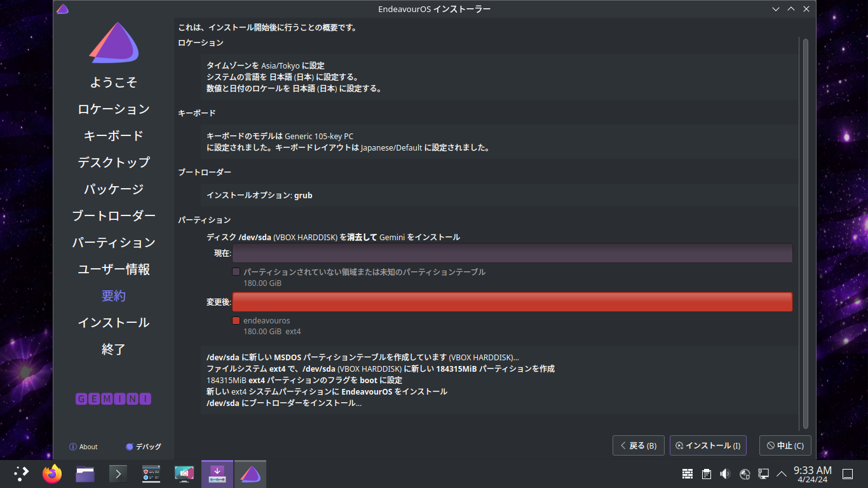Viewport: 868px width, 488px height.
Task: Open the audio volume tray icon
Action: click(726, 474)
